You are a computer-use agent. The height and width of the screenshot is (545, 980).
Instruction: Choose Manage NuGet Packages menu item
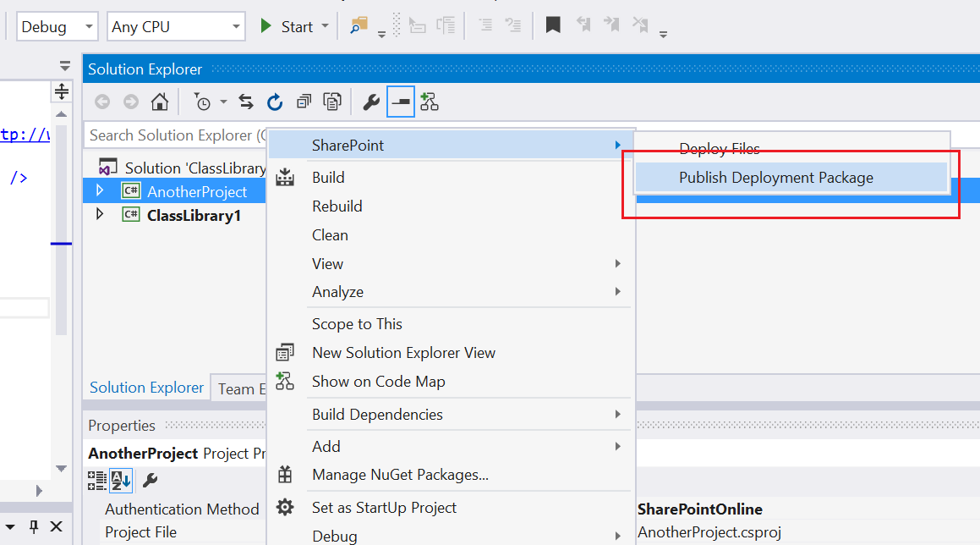[x=400, y=475]
